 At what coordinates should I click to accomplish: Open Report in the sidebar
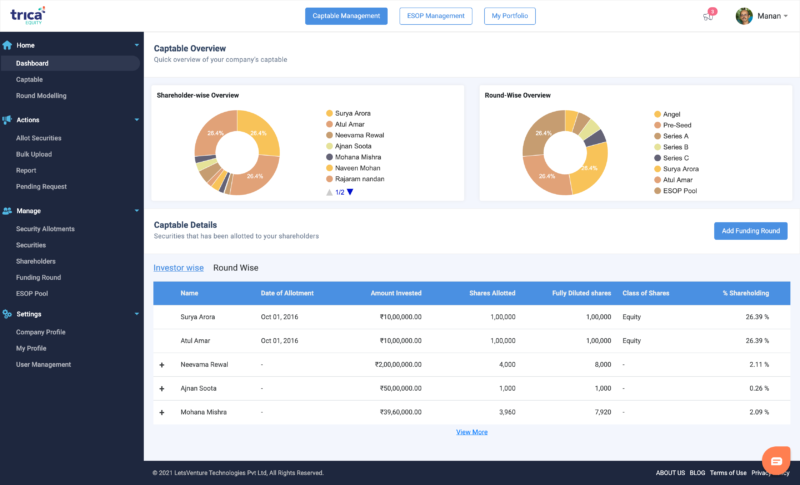[x=26, y=170]
